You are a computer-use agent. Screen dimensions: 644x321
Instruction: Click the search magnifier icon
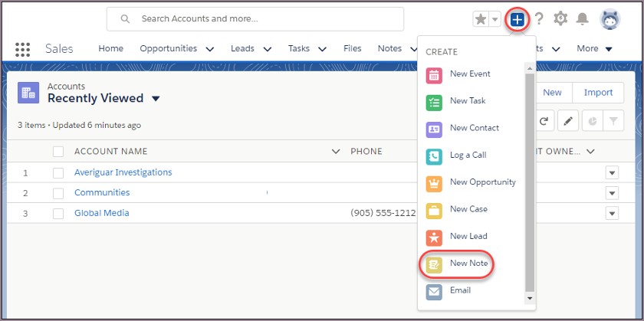coord(125,19)
